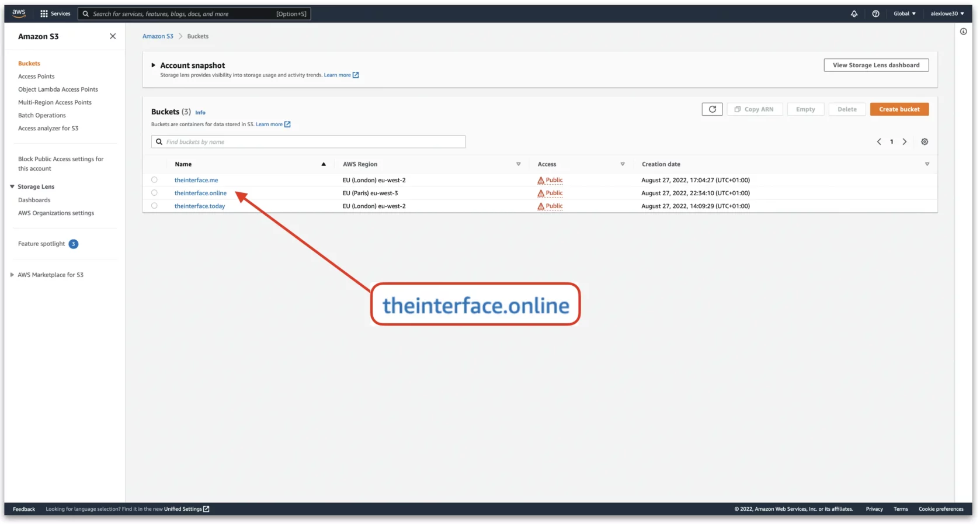Sort by Name column arrow
Viewport: 980px width, 526px height.
click(324, 164)
